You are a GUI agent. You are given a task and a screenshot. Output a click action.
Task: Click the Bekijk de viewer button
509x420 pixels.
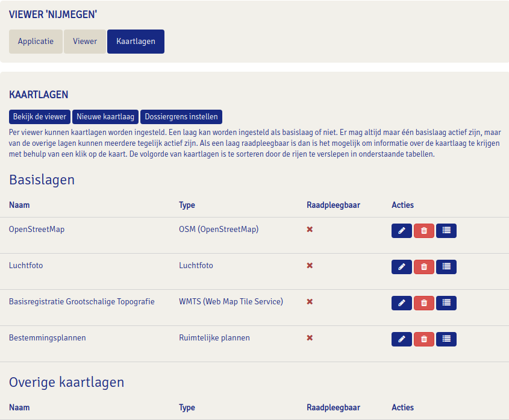pos(40,117)
